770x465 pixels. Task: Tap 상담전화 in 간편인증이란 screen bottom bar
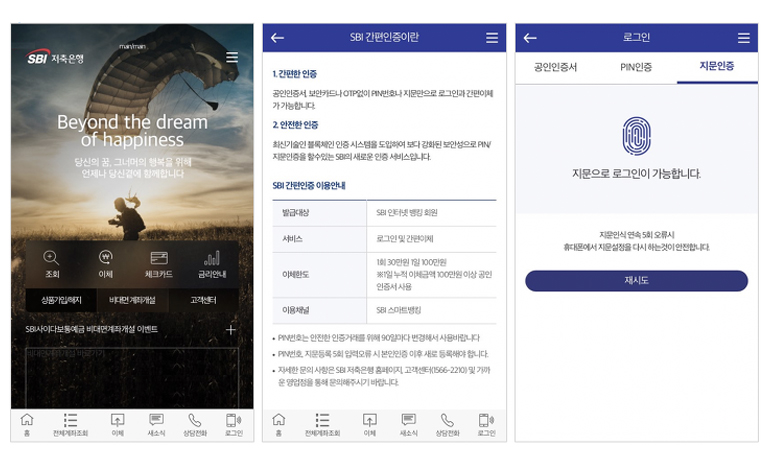pos(447,425)
